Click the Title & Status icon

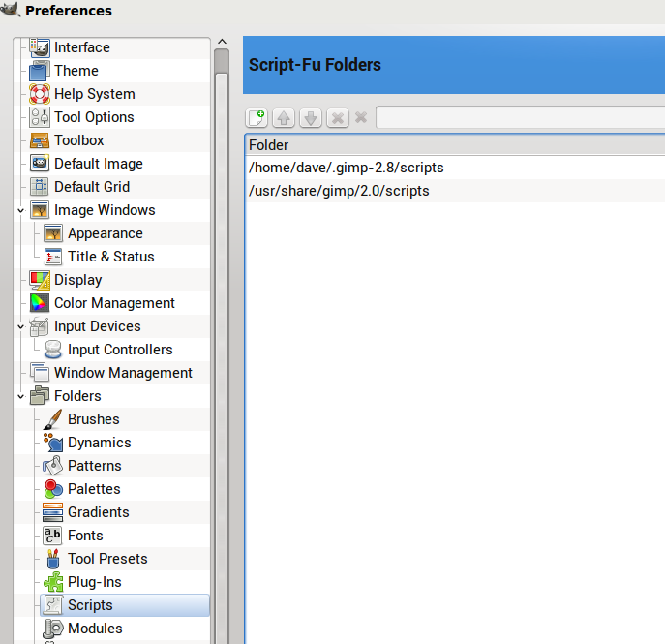click(53, 257)
